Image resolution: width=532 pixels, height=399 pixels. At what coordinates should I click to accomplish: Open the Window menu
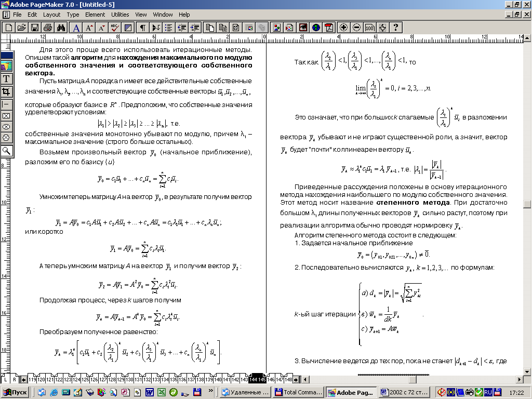pyautogui.click(x=163, y=15)
